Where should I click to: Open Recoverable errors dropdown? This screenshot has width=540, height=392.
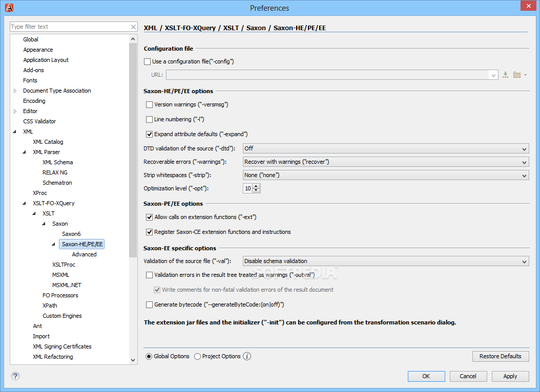[386, 162]
